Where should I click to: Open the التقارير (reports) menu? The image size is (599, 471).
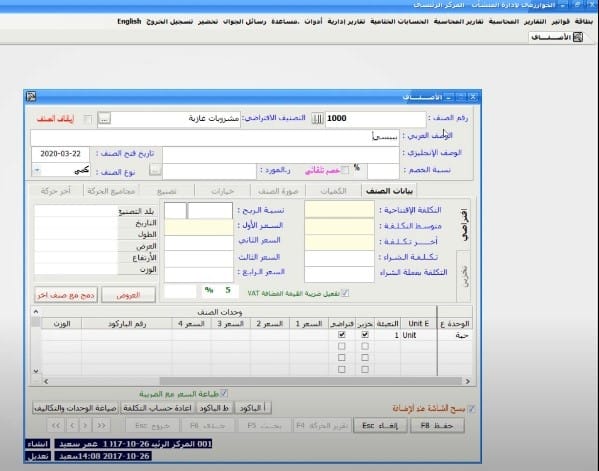click(x=535, y=21)
